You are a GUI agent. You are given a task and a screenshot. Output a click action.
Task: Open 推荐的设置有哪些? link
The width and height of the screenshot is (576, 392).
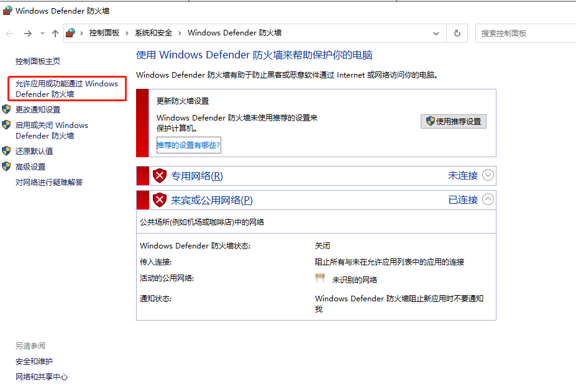pos(188,145)
